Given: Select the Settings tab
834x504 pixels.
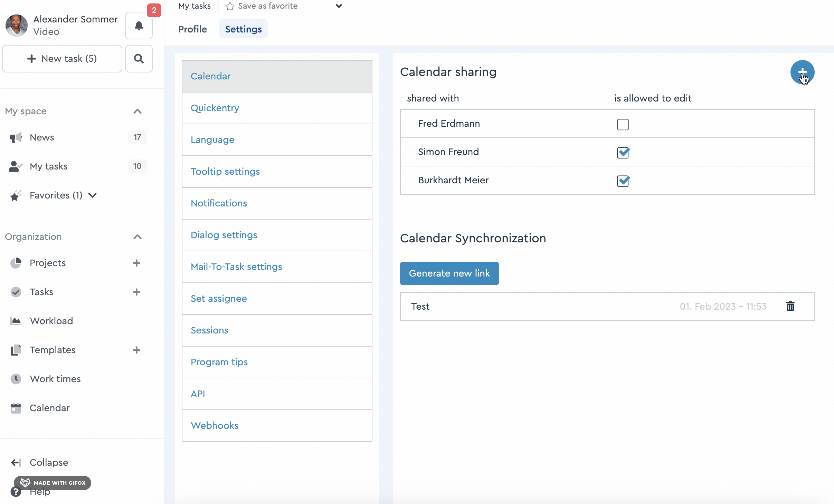Looking at the screenshot, I should 243,29.
